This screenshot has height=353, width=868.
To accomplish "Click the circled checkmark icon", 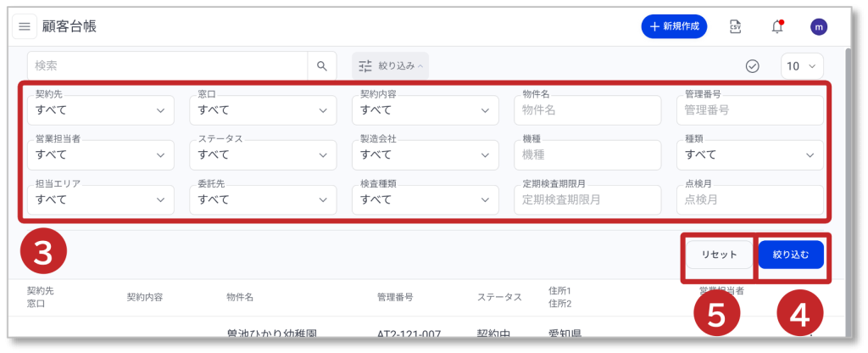I will tap(752, 66).
